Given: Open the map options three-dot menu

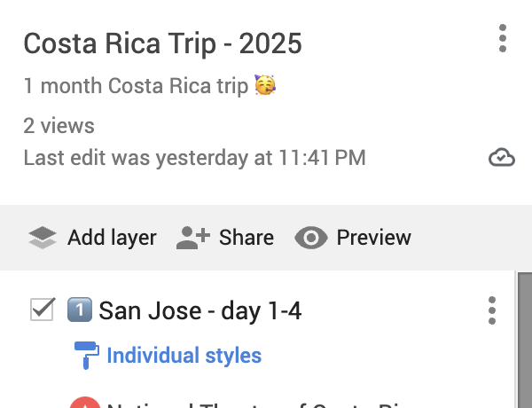Looking at the screenshot, I should 503,39.
